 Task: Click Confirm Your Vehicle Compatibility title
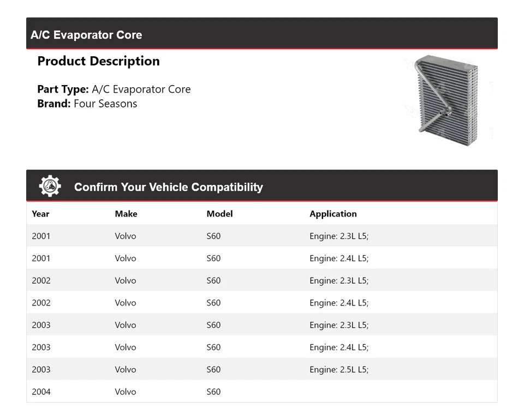point(168,187)
